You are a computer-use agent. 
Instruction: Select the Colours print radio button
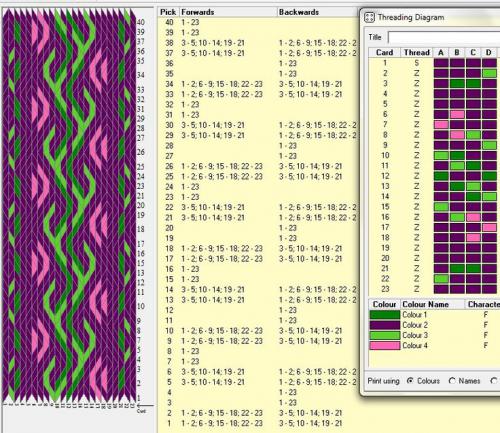coord(410,381)
